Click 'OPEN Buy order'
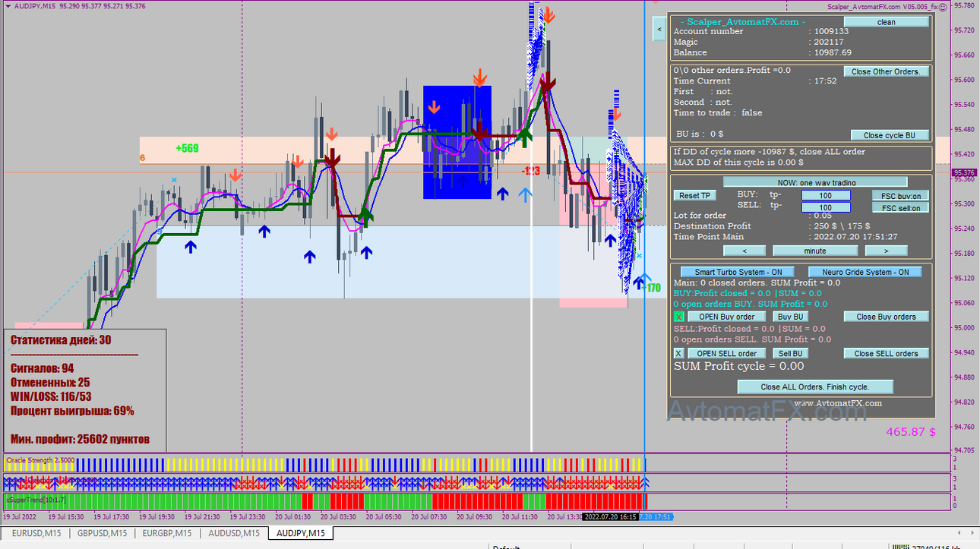This screenshot has width=980, height=549. [x=727, y=317]
